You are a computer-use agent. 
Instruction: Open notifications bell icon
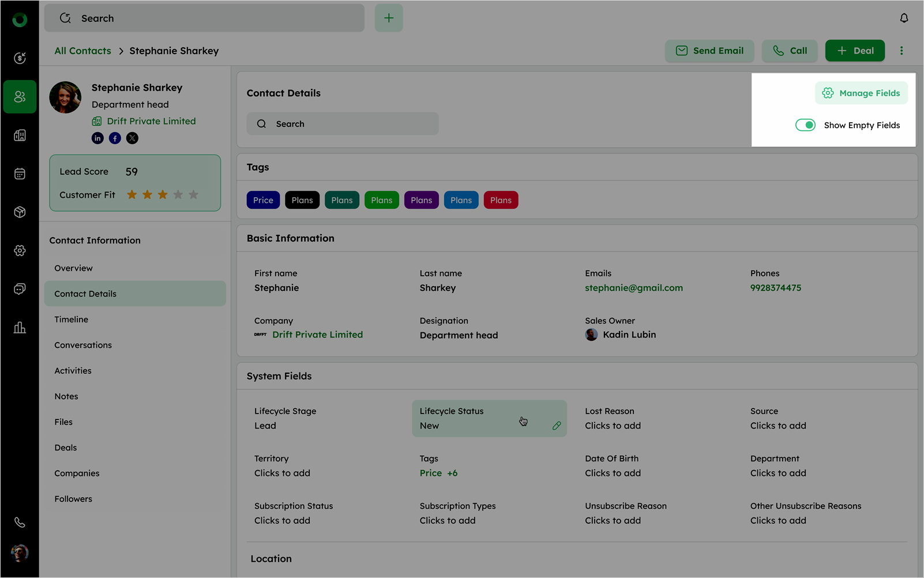[904, 18]
